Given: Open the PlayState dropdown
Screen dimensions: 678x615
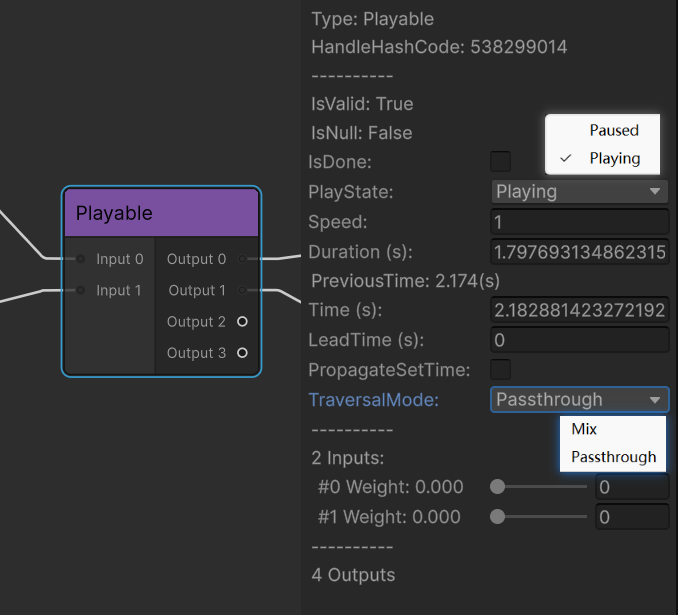Looking at the screenshot, I should 579,191.
